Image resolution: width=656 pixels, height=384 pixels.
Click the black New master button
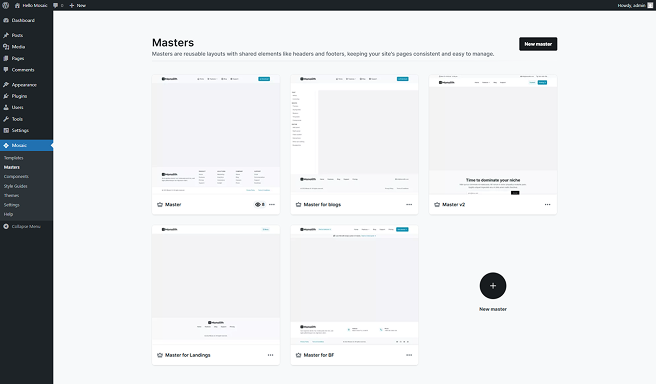pyautogui.click(x=538, y=44)
